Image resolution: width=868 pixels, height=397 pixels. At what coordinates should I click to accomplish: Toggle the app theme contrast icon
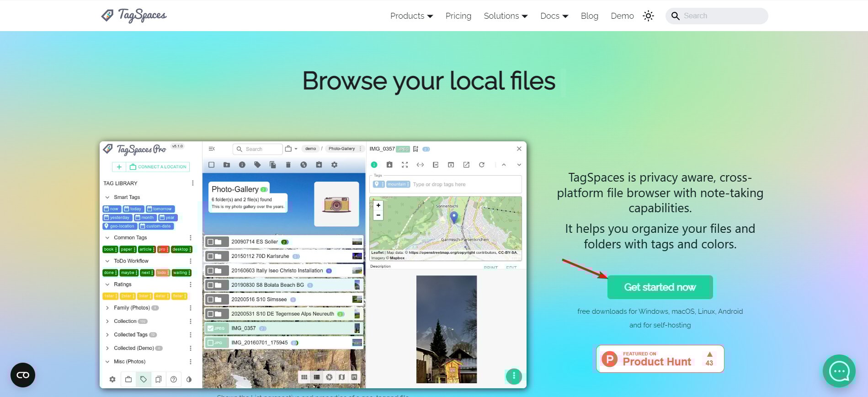point(189,379)
